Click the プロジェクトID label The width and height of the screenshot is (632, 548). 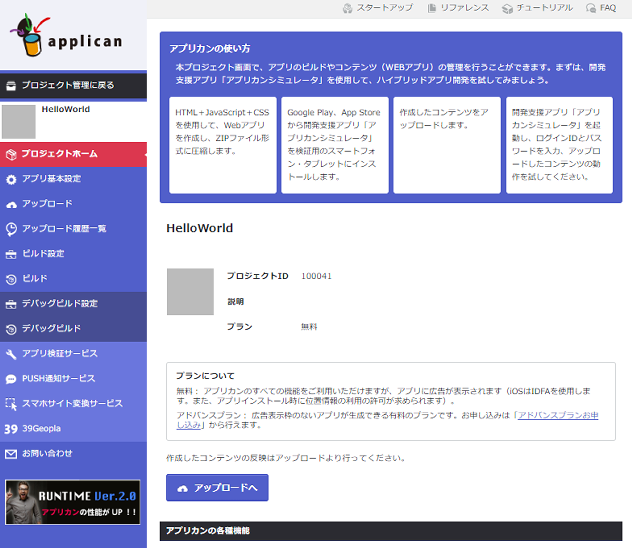pyautogui.click(x=258, y=276)
